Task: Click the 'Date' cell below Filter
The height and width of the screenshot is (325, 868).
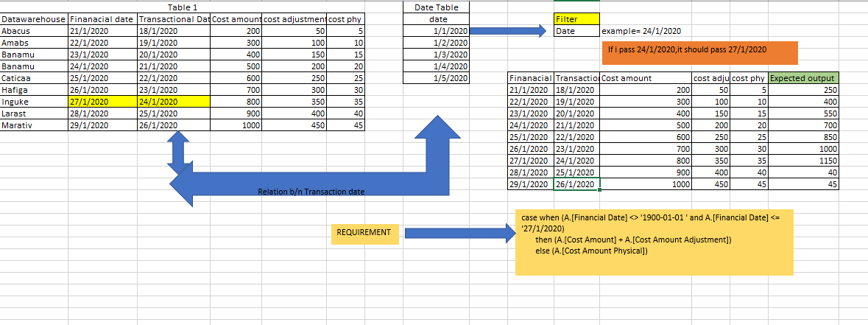Action: (x=576, y=32)
